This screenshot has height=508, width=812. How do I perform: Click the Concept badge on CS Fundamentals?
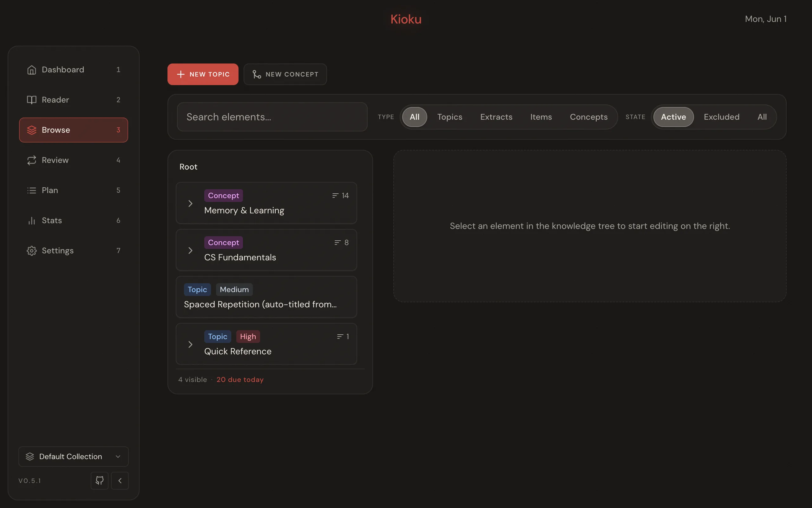tap(224, 243)
